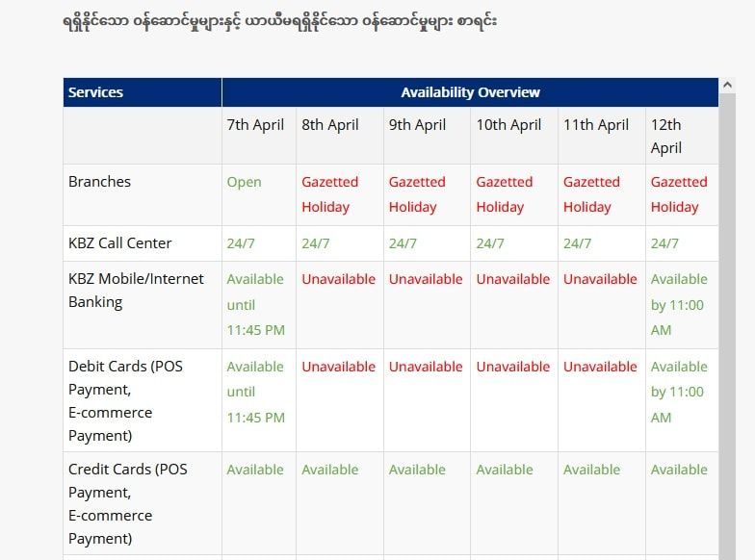Click Credit Cards Available under 8th April
The width and height of the screenshot is (755, 560).
point(329,470)
